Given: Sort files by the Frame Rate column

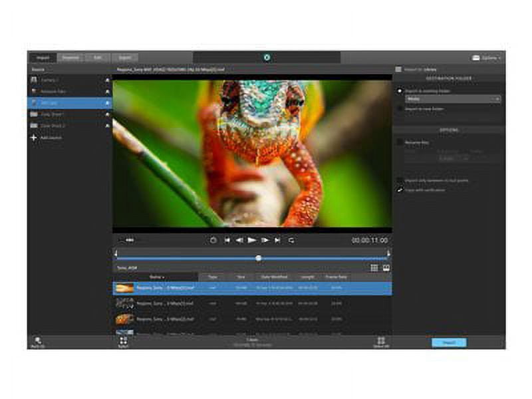Looking at the screenshot, I should point(336,277).
